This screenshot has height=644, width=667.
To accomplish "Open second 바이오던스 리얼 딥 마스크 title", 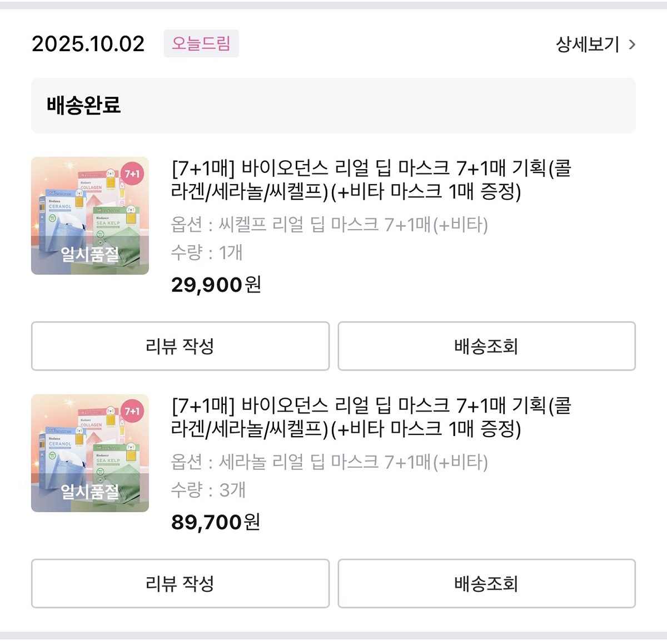I will click(371, 417).
